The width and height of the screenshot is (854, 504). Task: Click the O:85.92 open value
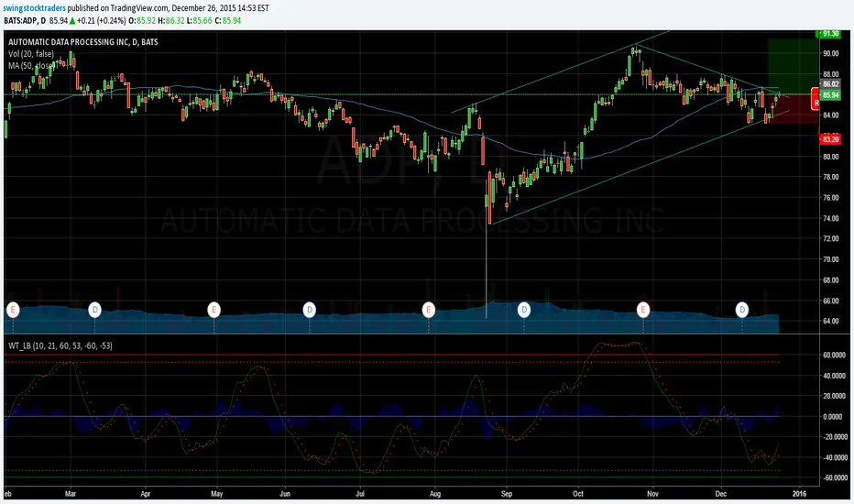pos(142,21)
